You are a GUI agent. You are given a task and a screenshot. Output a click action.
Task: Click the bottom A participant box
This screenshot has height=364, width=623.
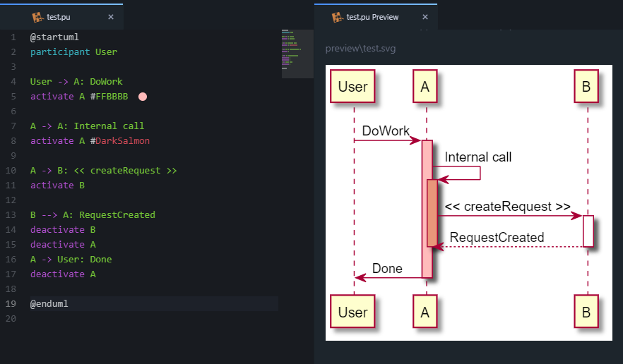[x=425, y=312]
